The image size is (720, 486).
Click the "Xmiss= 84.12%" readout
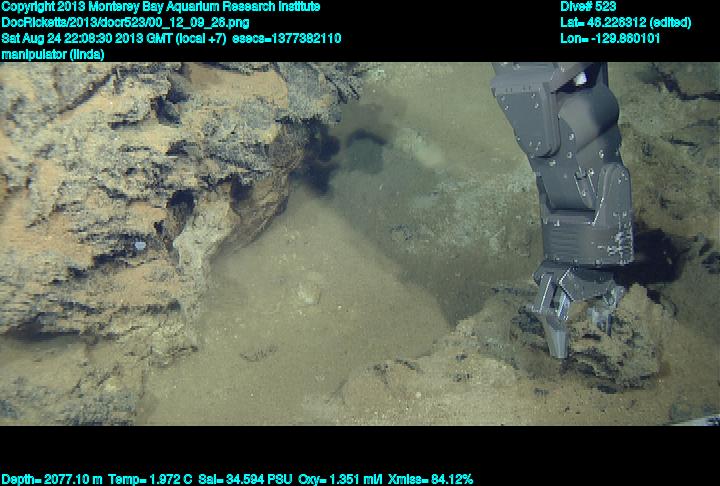click(x=430, y=480)
